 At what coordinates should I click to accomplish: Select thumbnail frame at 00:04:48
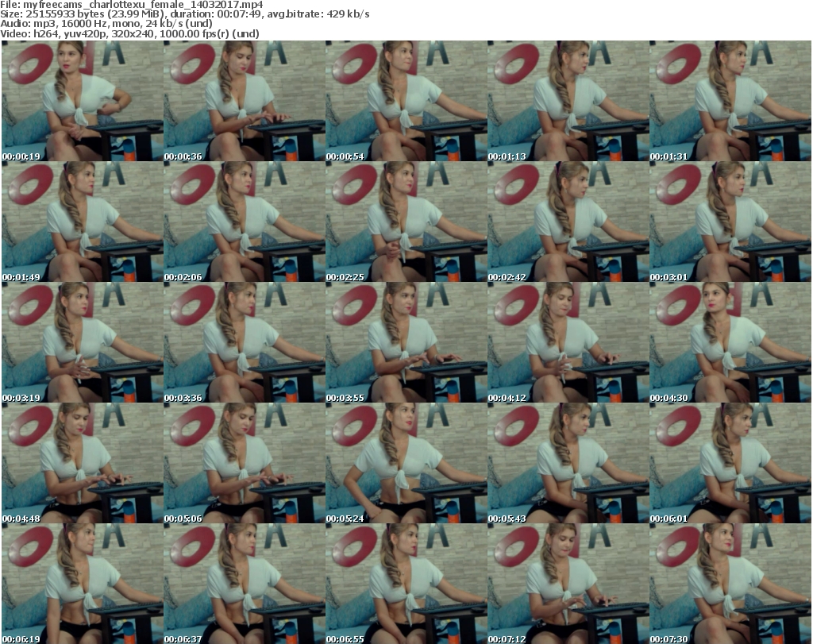pos(83,463)
